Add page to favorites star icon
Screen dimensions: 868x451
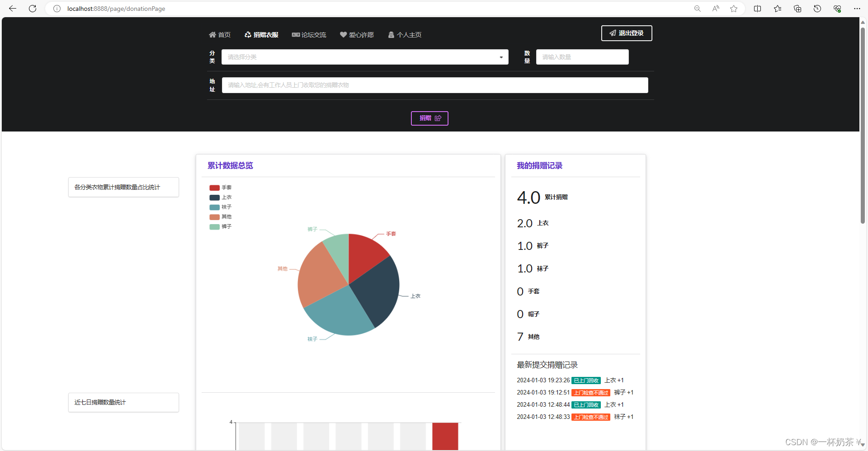[734, 9]
